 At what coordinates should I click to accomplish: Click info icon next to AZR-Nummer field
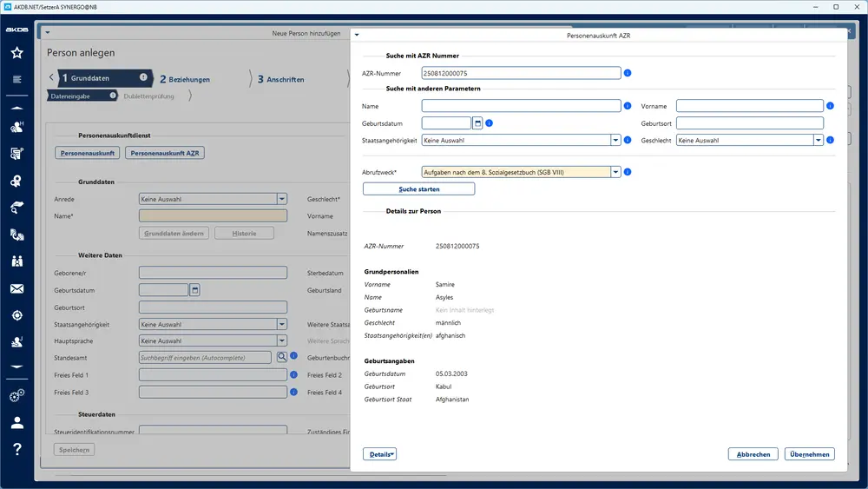[x=628, y=73]
